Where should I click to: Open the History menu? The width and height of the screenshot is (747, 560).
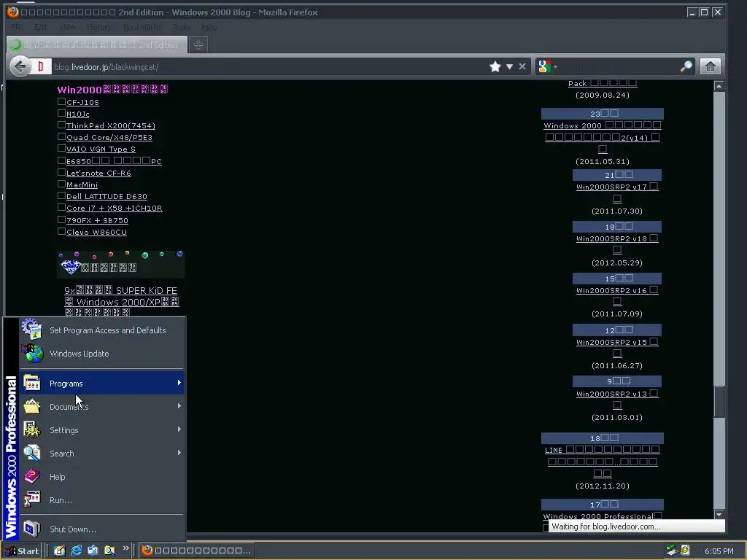pos(98,27)
